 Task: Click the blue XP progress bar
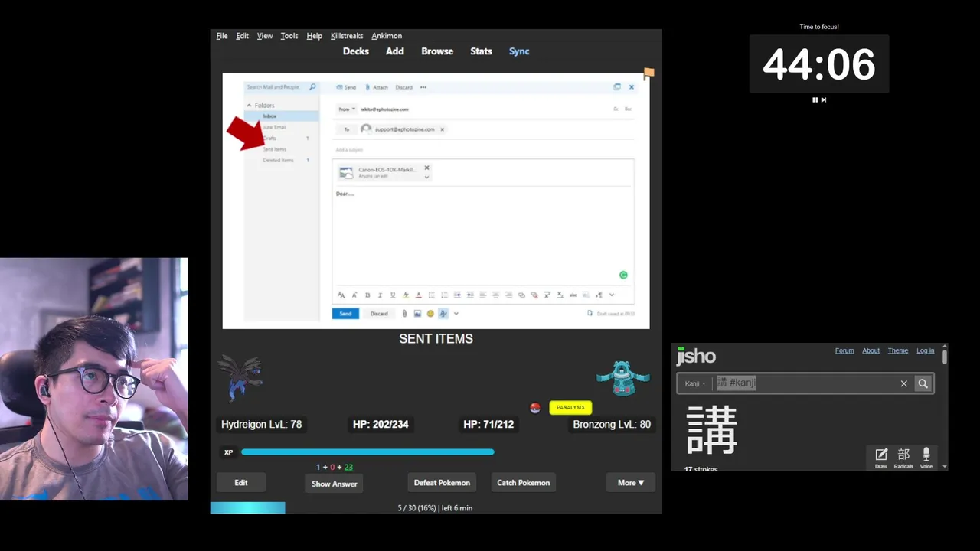367,452
